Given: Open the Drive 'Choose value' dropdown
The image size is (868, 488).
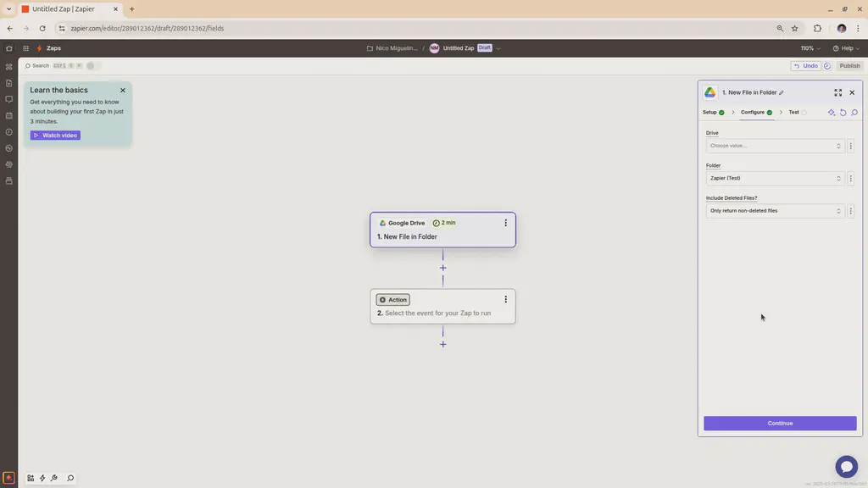Looking at the screenshot, I should pyautogui.click(x=773, y=145).
